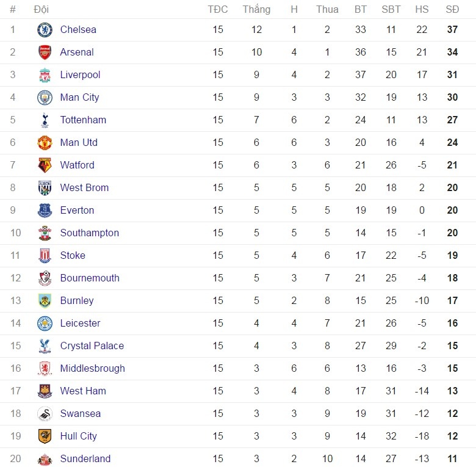Click the Watford club crest icon

pyautogui.click(x=45, y=165)
